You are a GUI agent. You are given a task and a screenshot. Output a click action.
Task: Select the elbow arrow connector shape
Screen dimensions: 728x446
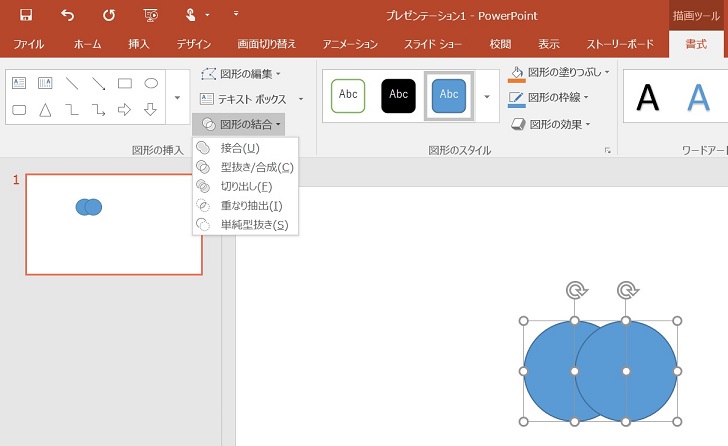tap(98, 110)
